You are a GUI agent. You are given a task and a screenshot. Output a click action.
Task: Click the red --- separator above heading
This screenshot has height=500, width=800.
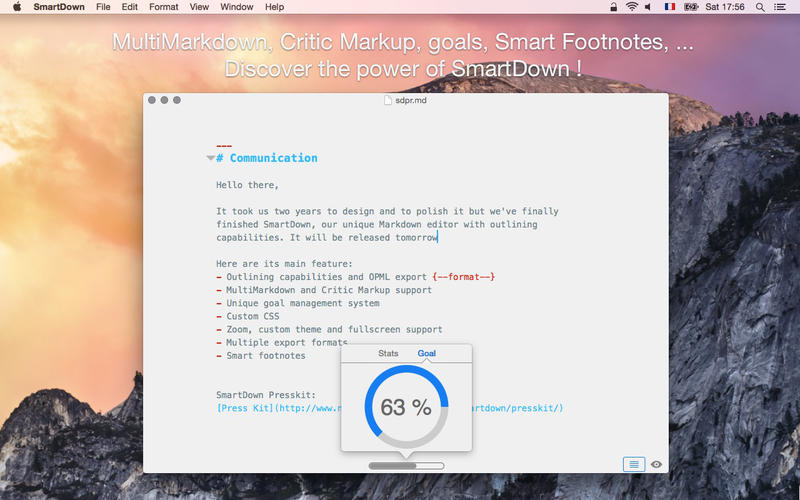pyautogui.click(x=223, y=145)
